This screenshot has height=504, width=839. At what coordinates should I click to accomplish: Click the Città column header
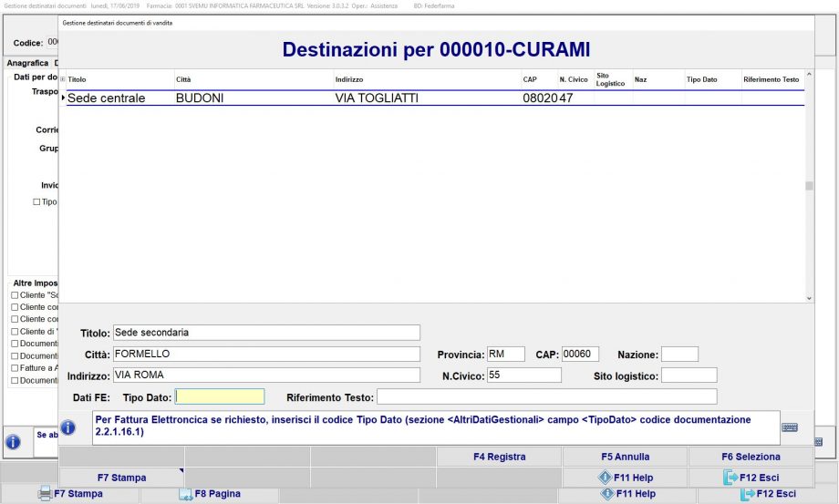(x=184, y=80)
